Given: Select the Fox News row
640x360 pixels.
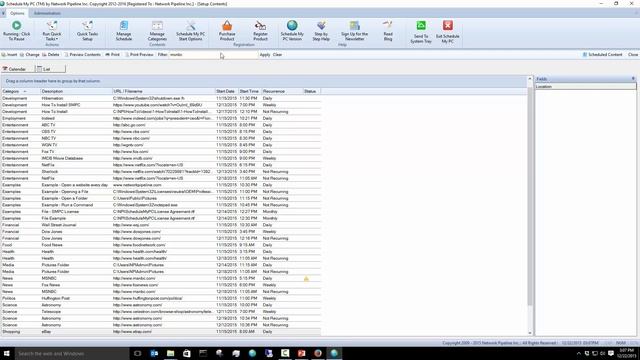Looking at the screenshot, I should tap(161, 285).
